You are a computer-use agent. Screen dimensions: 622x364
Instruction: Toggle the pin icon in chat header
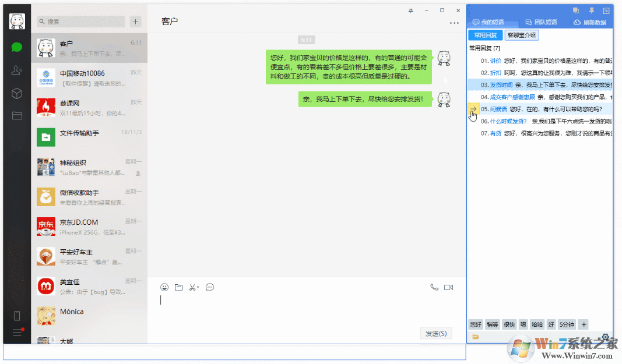click(x=412, y=10)
